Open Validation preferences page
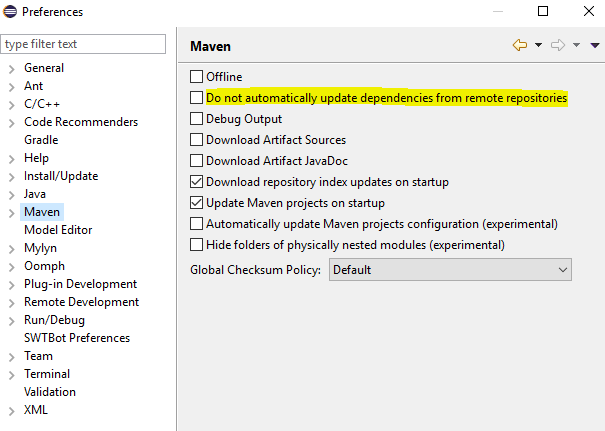The image size is (605, 431). point(50,392)
